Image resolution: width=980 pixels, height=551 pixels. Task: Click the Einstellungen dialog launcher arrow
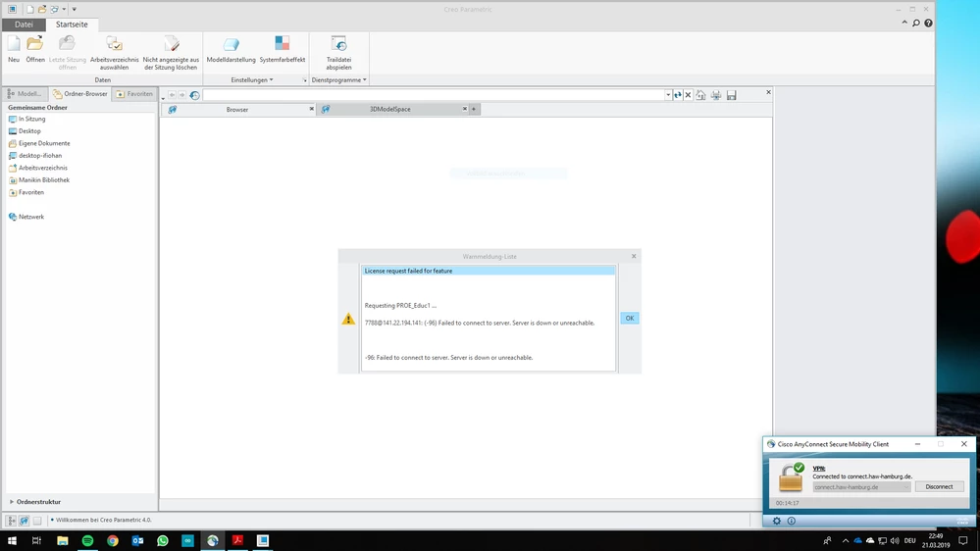tap(304, 80)
